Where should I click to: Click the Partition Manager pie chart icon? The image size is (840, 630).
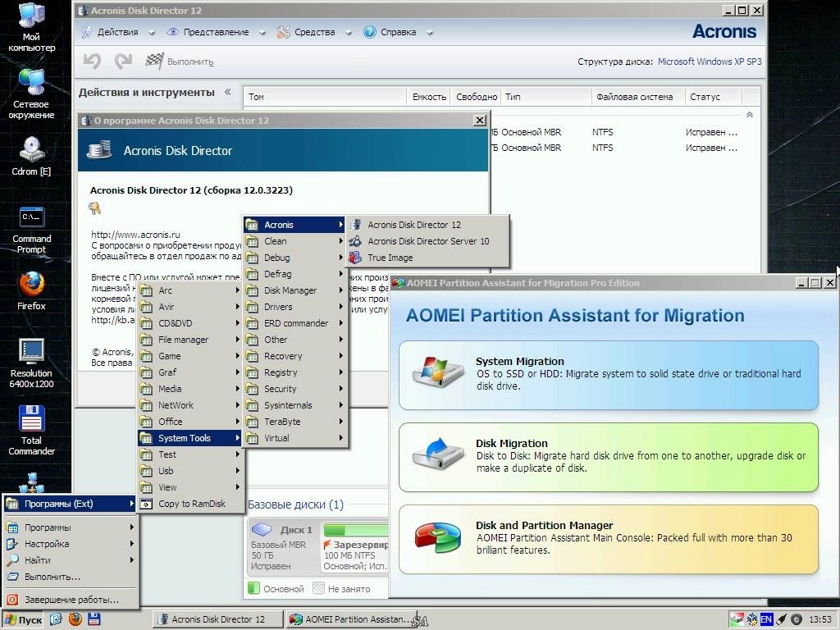pyautogui.click(x=438, y=537)
